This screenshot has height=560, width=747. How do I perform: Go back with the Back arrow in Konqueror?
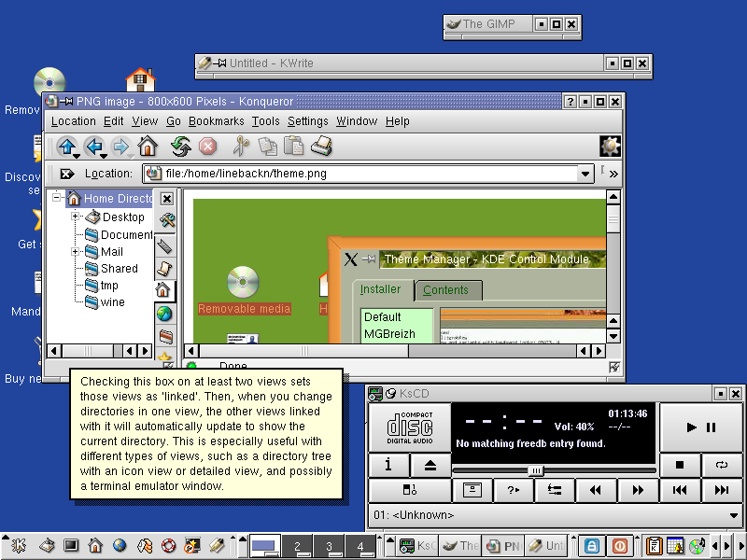[x=95, y=147]
